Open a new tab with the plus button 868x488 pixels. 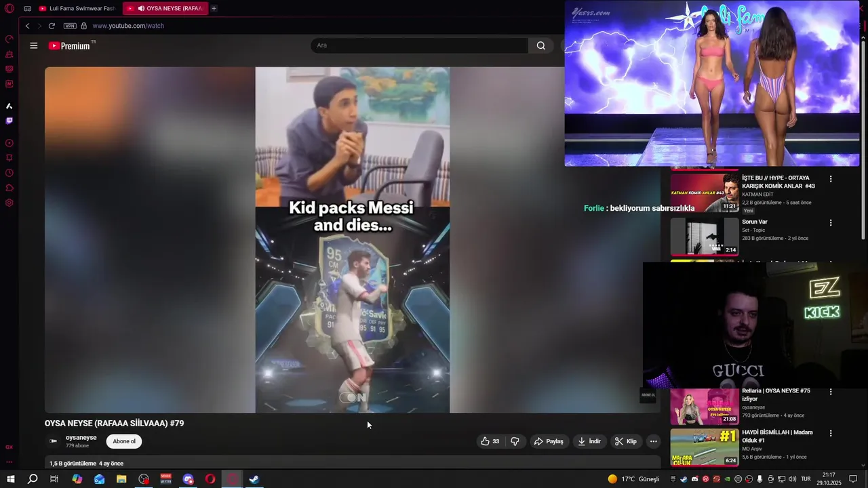click(x=214, y=9)
